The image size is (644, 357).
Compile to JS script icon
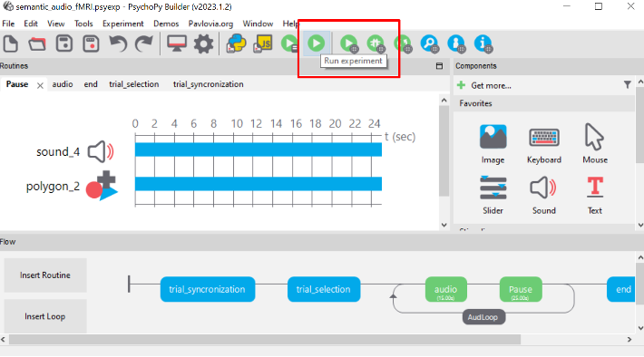point(263,43)
